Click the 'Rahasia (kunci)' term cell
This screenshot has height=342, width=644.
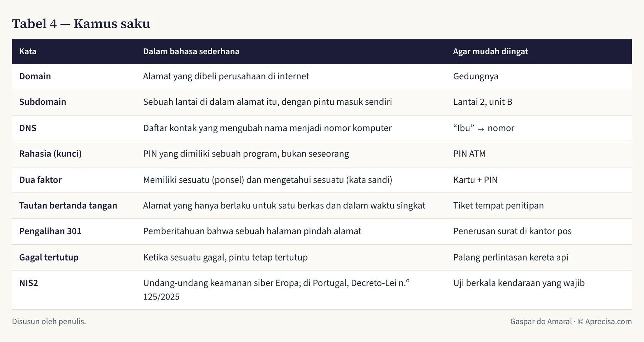[50, 154]
